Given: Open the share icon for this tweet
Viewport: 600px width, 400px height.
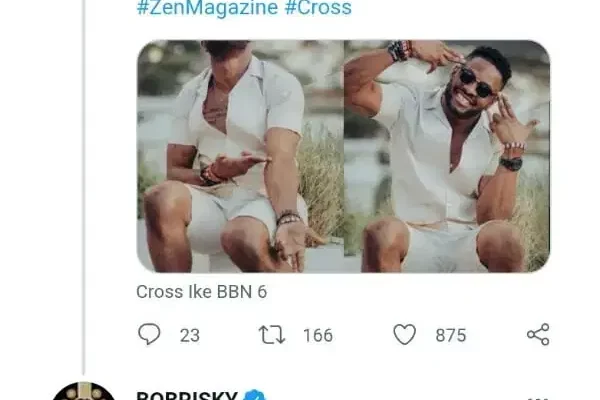Looking at the screenshot, I should (x=538, y=335).
